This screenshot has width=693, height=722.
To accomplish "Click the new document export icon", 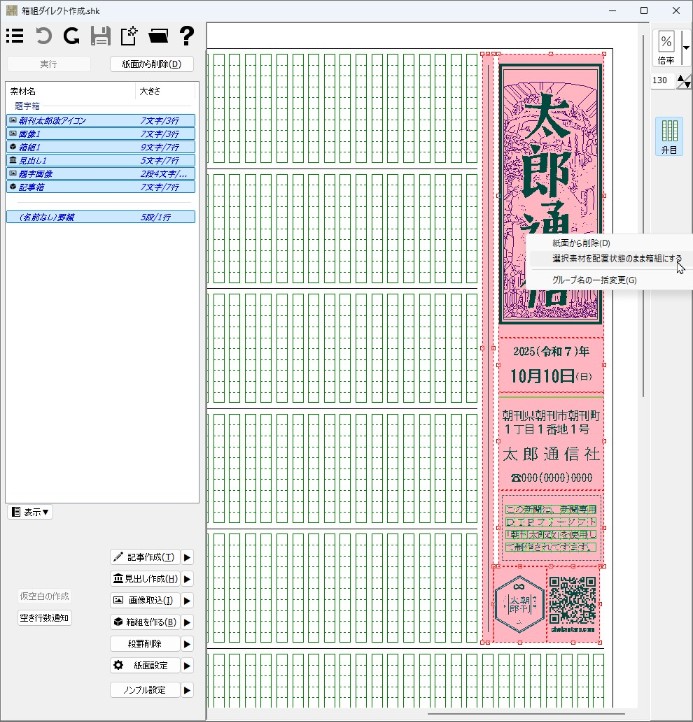I will click(129, 37).
